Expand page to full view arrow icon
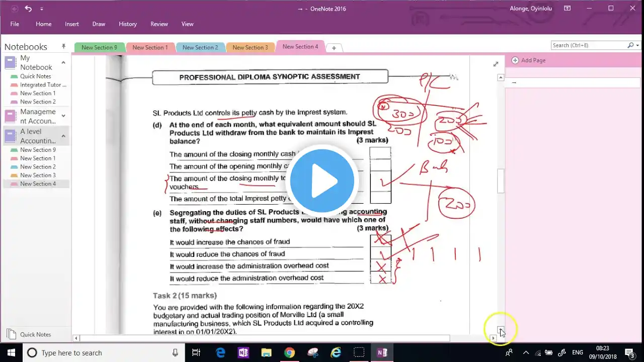644x362 pixels. [496, 64]
